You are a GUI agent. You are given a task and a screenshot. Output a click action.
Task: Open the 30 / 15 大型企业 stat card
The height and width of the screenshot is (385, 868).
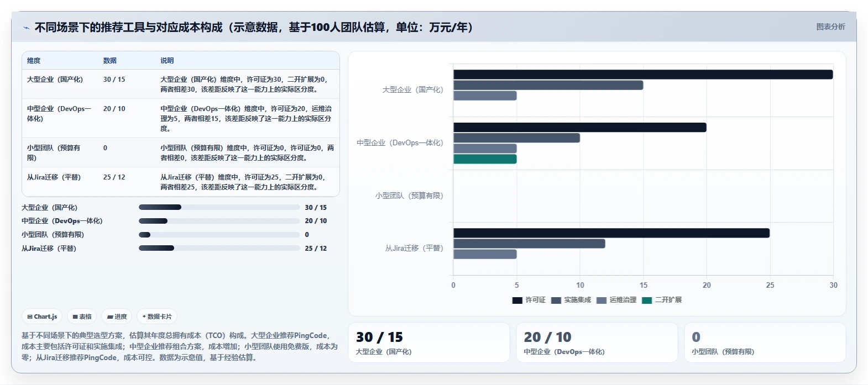pos(429,342)
